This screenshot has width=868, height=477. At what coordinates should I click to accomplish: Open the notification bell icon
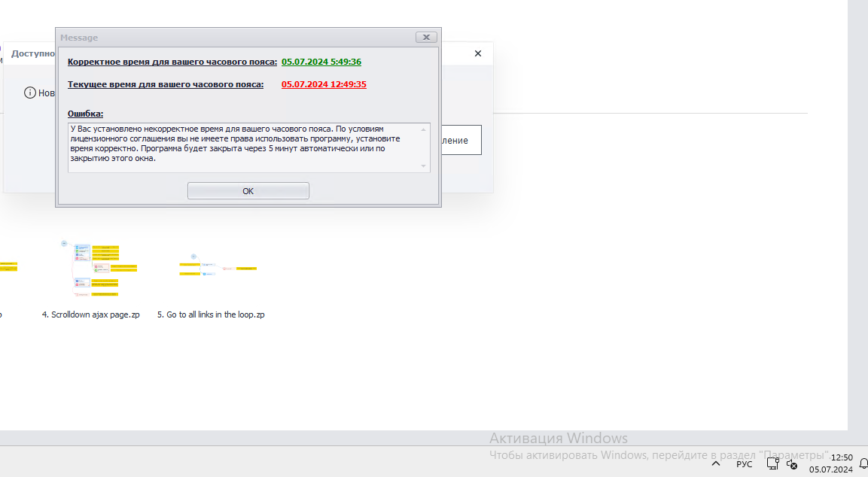click(863, 463)
